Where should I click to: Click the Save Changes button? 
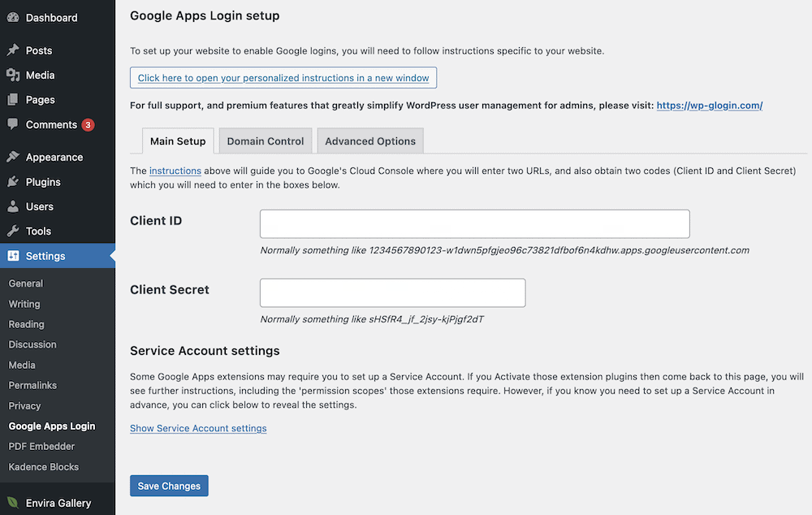click(170, 486)
